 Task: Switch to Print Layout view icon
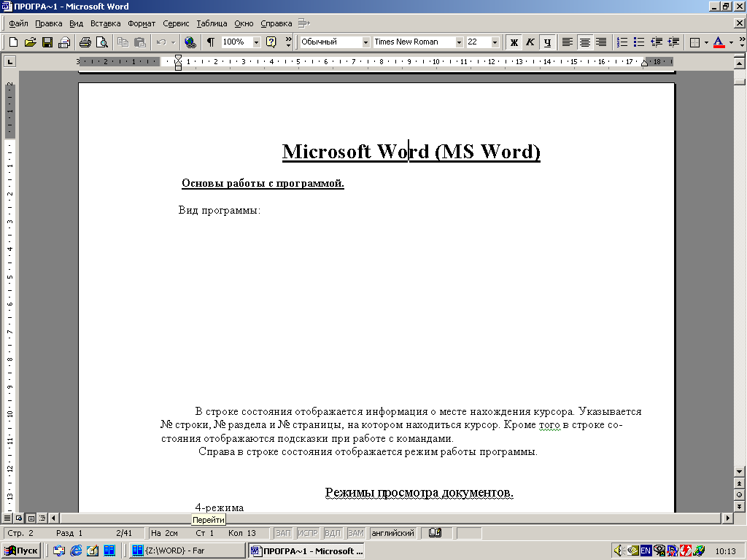pyautogui.click(x=31, y=518)
